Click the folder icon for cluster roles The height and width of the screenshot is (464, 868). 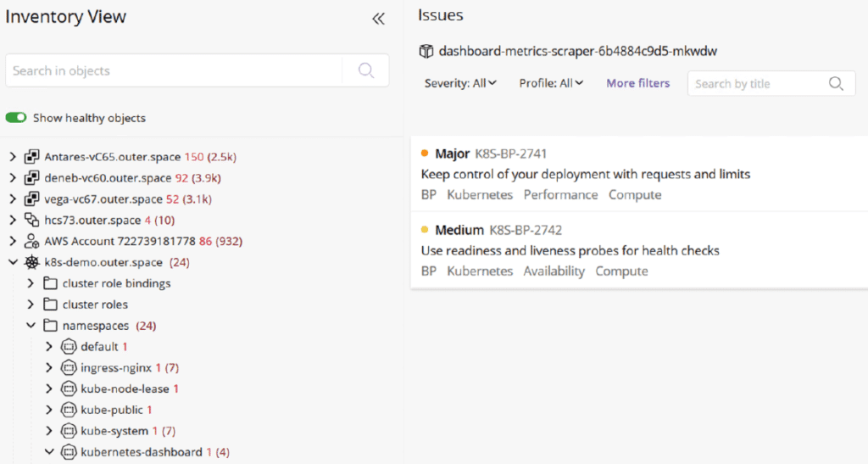[50, 305]
